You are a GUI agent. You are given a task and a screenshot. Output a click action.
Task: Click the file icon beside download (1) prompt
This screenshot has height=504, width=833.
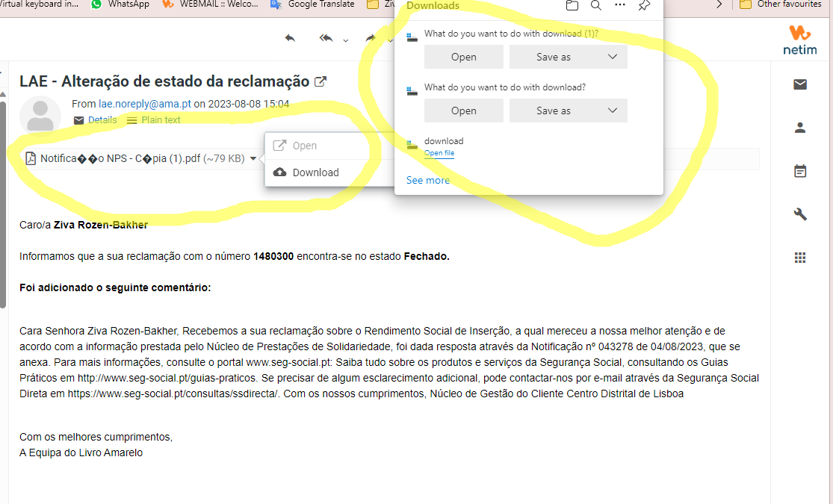click(x=412, y=37)
